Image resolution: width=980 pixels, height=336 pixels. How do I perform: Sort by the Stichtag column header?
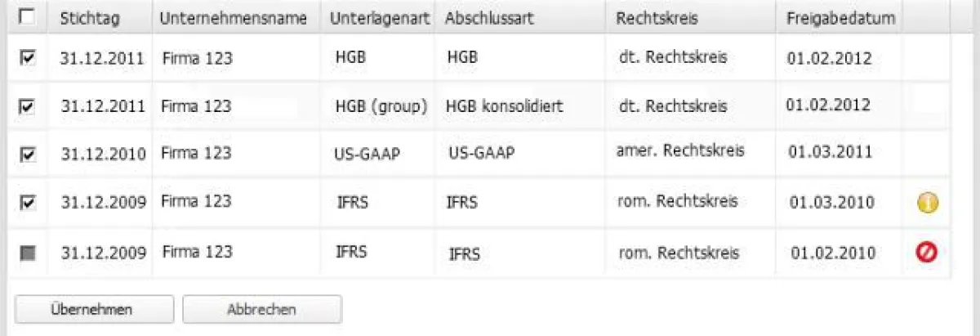click(90, 18)
